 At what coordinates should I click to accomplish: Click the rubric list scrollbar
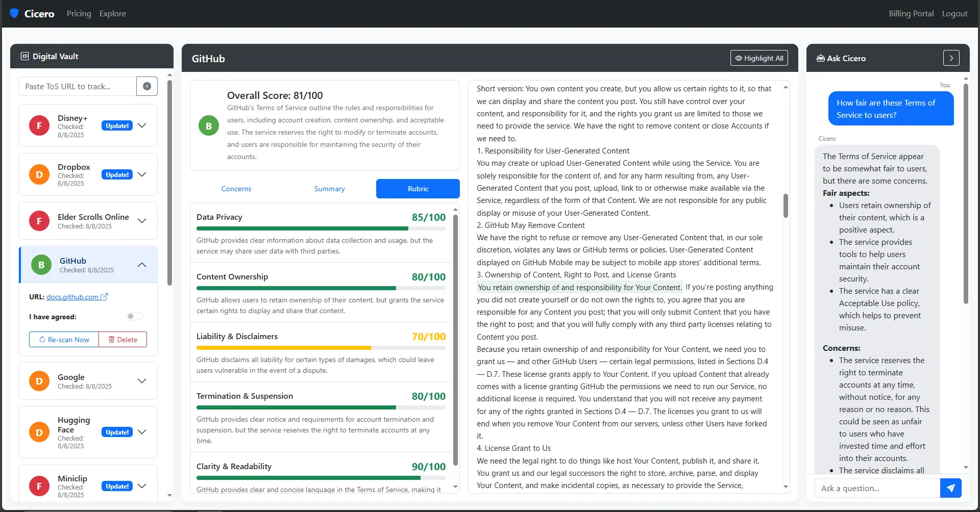tap(455, 340)
